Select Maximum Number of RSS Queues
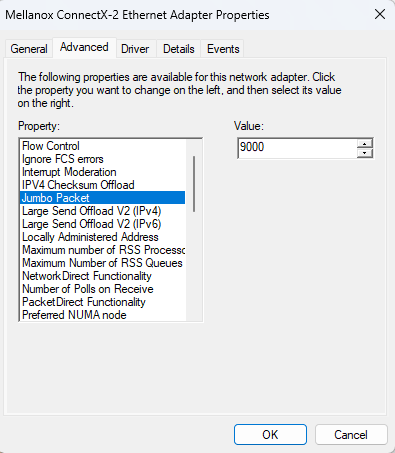The image size is (395, 453). click(x=102, y=263)
